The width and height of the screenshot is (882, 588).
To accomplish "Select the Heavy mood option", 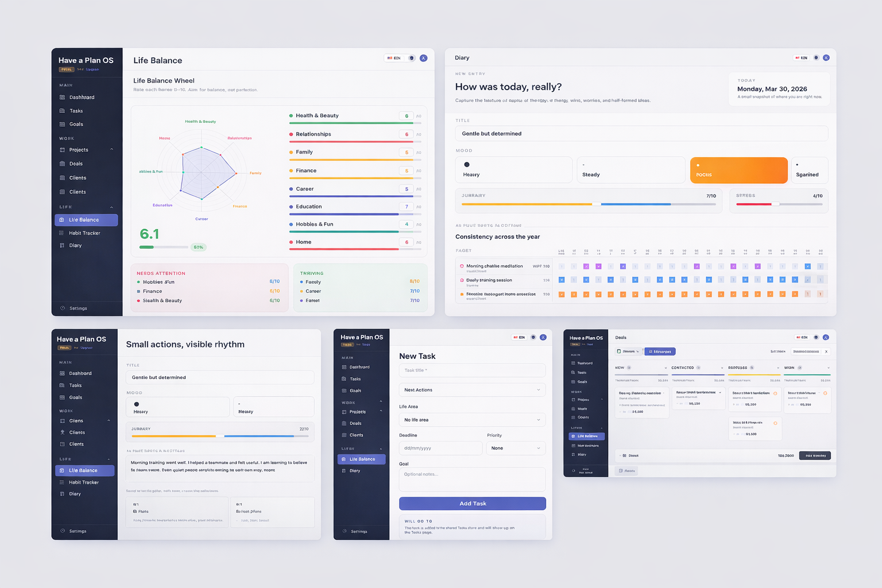I will (x=513, y=170).
